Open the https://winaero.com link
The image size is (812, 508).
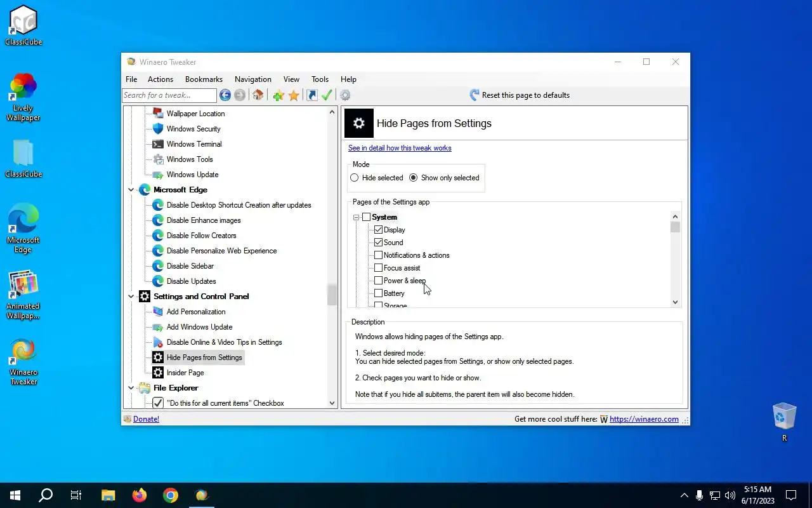(644, 419)
